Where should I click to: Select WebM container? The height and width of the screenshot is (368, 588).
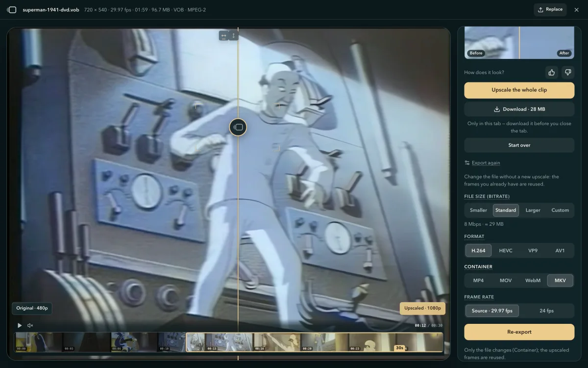[533, 281]
